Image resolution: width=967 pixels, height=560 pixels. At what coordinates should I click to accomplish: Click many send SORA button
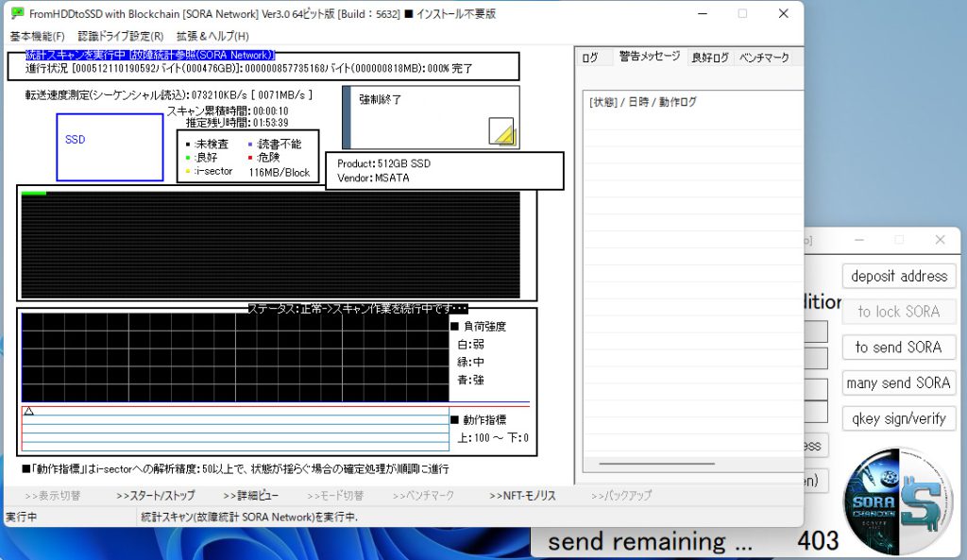899,383
